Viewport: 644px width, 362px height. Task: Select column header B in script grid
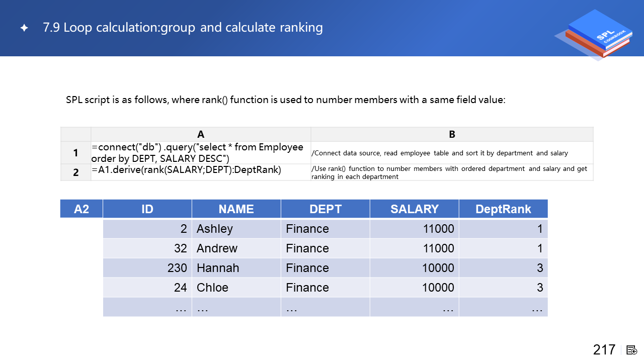(x=452, y=134)
